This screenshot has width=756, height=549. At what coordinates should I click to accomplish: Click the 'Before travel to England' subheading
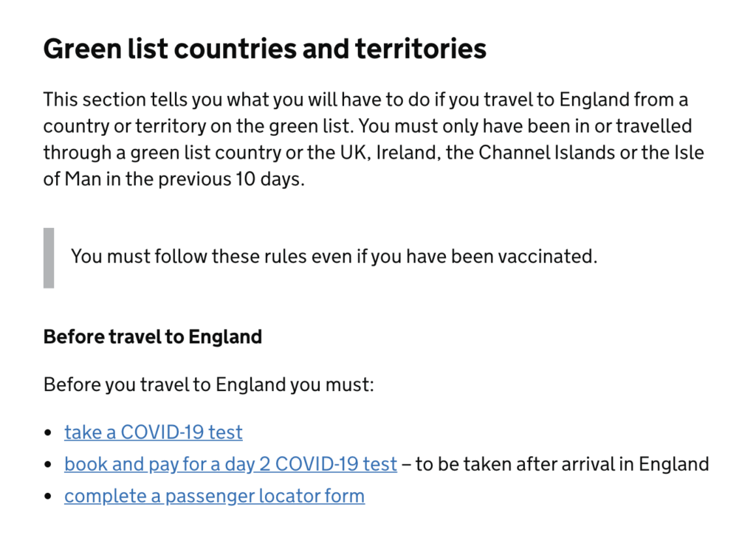coord(152,337)
